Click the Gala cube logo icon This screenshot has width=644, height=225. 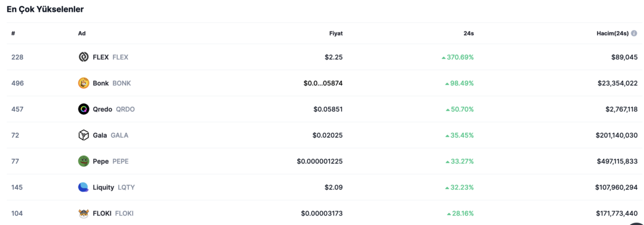(84, 135)
